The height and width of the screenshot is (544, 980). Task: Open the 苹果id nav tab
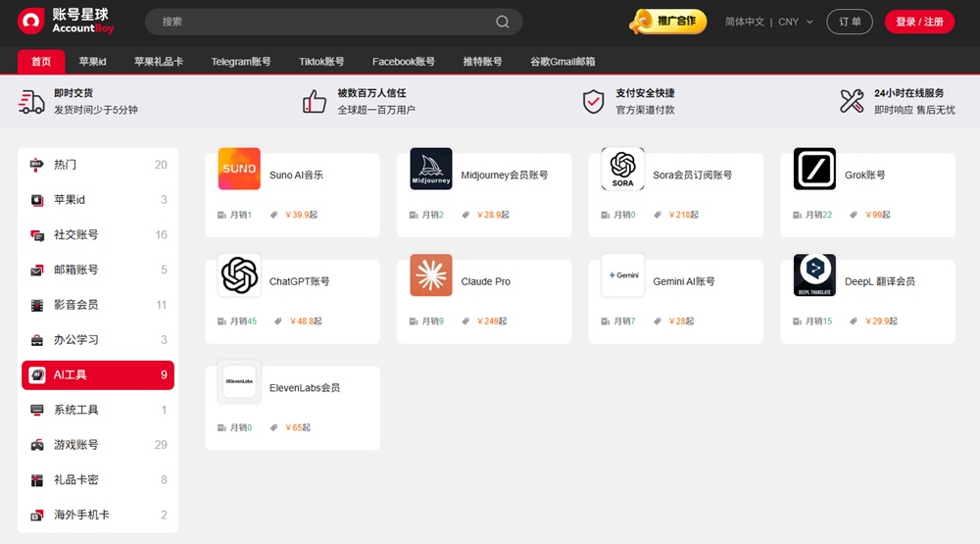point(92,62)
